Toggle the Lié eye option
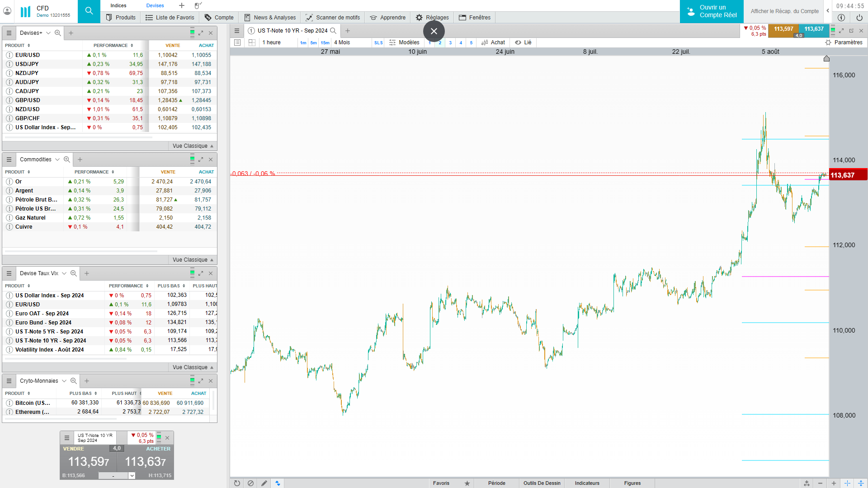 click(523, 42)
